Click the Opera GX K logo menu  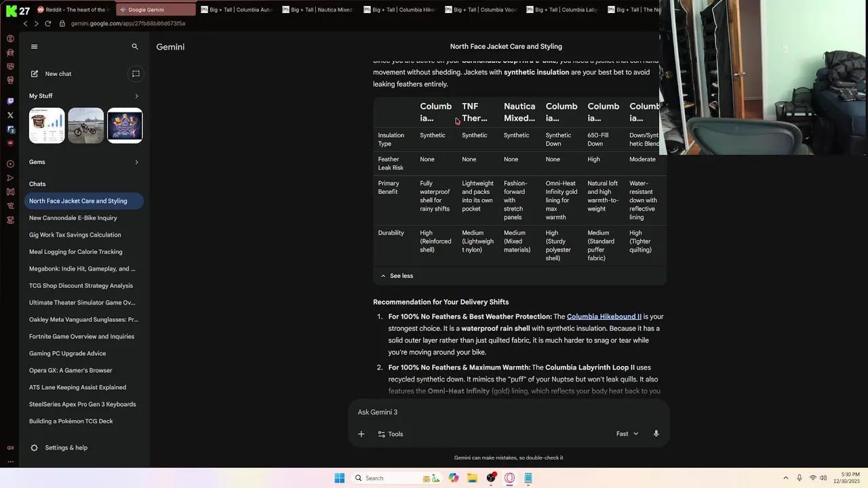(x=11, y=11)
